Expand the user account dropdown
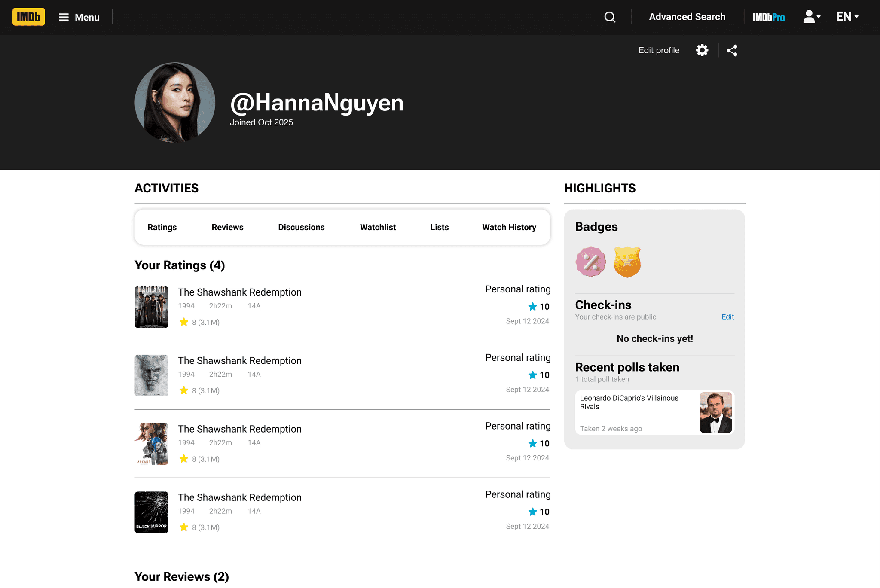880x588 pixels. [x=812, y=17]
